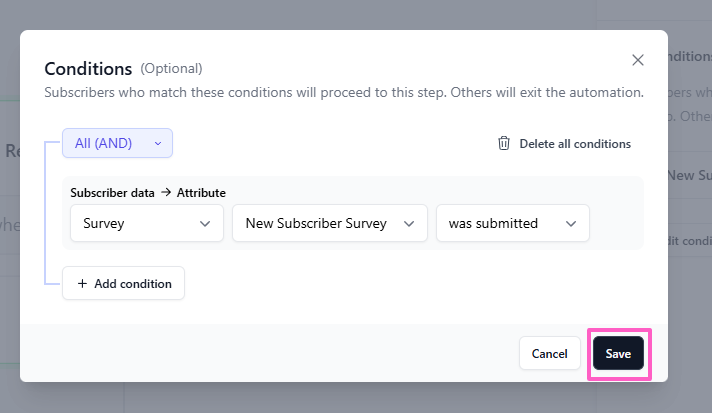The height and width of the screenshot is (413, 712).
Task: Click the plus icon beside Add condition
Action: pos(82,283)
